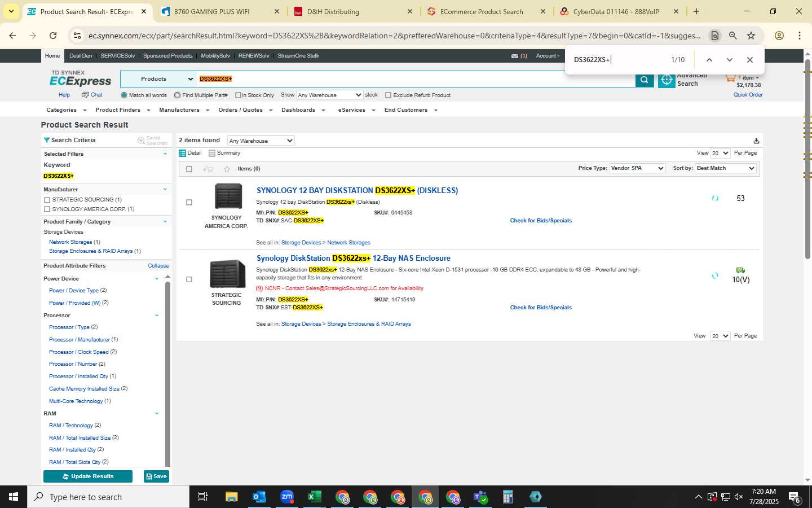This screenshot has height=508, width=812.
Task: Open Any Warehouse stock dropdown in search bar
Action: (329, 95)
